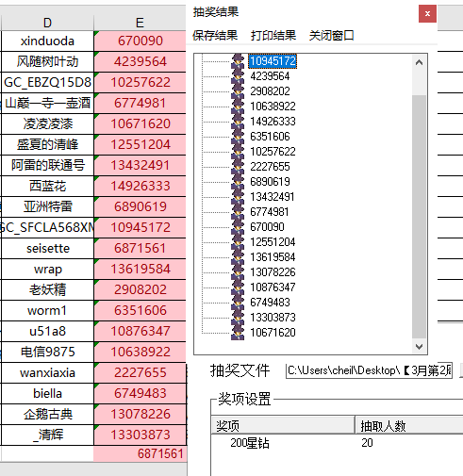The height and width of the screenshot is (476, 463).
Task: Click the person icon beside 10257622
Action: point(238,152)
